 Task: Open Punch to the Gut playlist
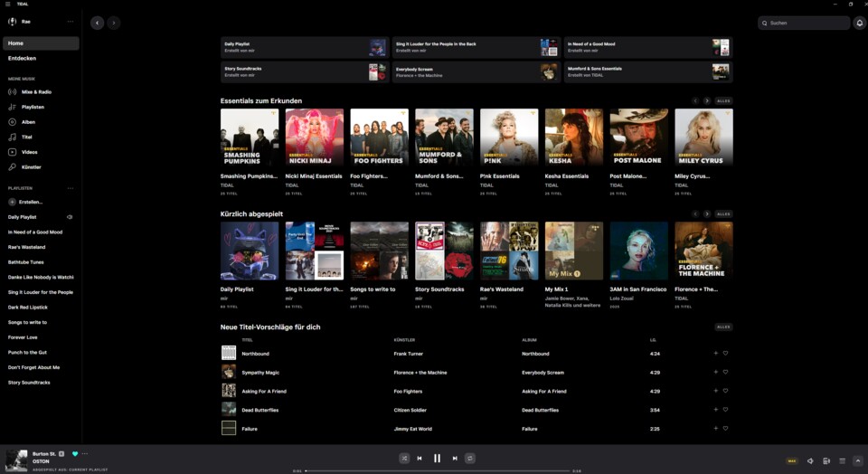[x=28, y=352]
